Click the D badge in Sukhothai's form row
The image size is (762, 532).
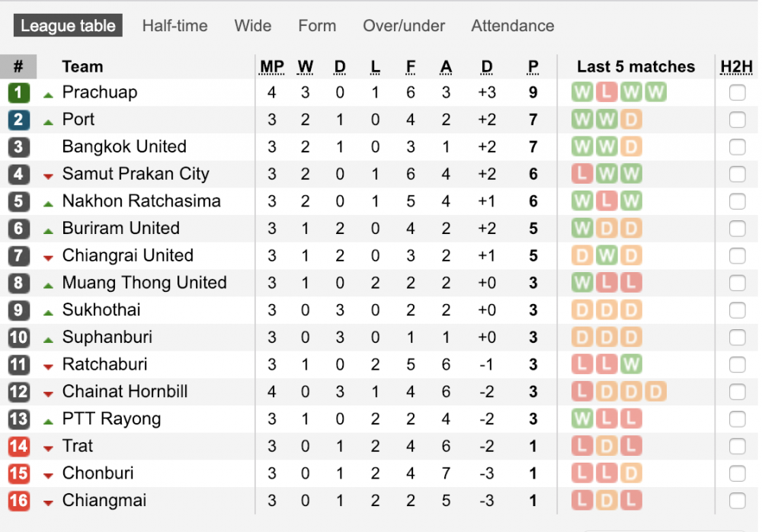pyautogui.click(x=581, y=310)
